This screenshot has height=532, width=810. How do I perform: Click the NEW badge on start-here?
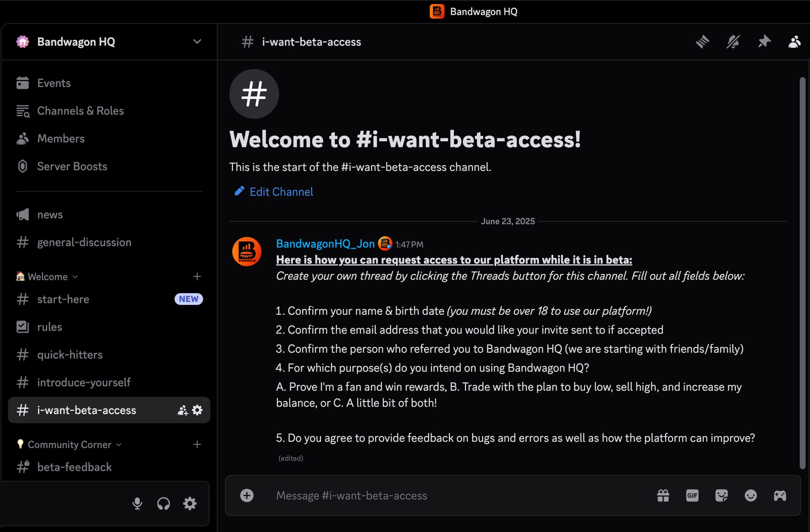pyautogui.click(x=189, y=299)
